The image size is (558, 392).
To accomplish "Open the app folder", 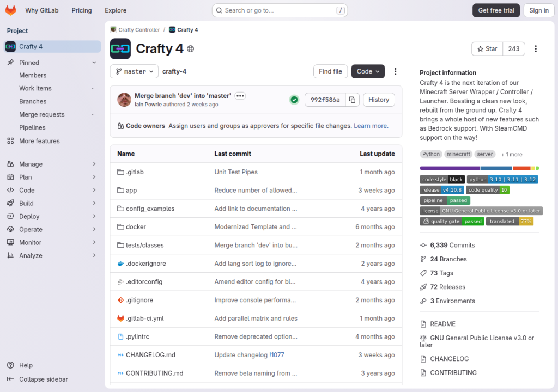I will click(131, 191).
